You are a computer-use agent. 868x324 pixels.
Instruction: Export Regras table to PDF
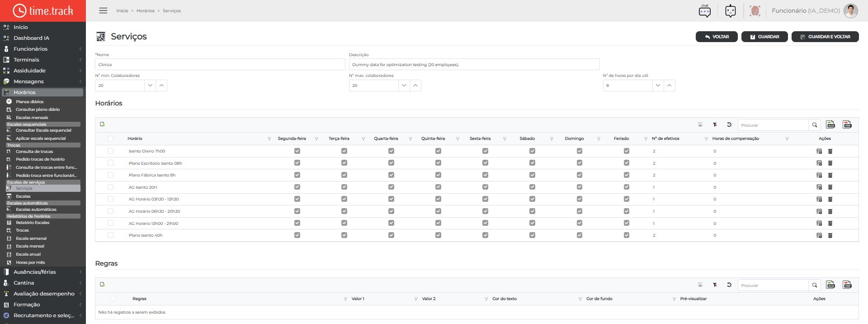click(x=847, y=285)
